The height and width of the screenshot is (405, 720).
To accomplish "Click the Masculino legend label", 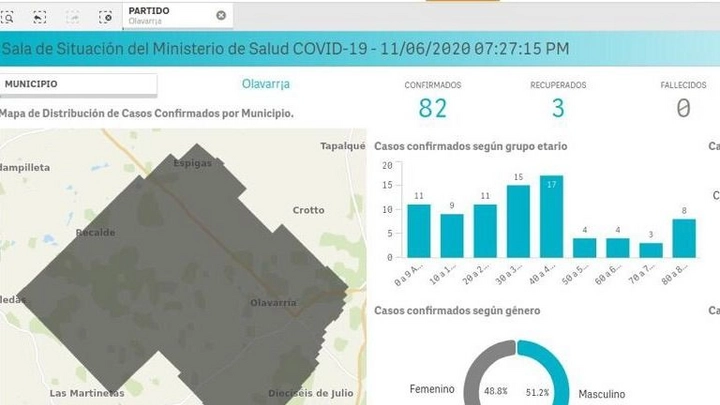I will point(602,394).
